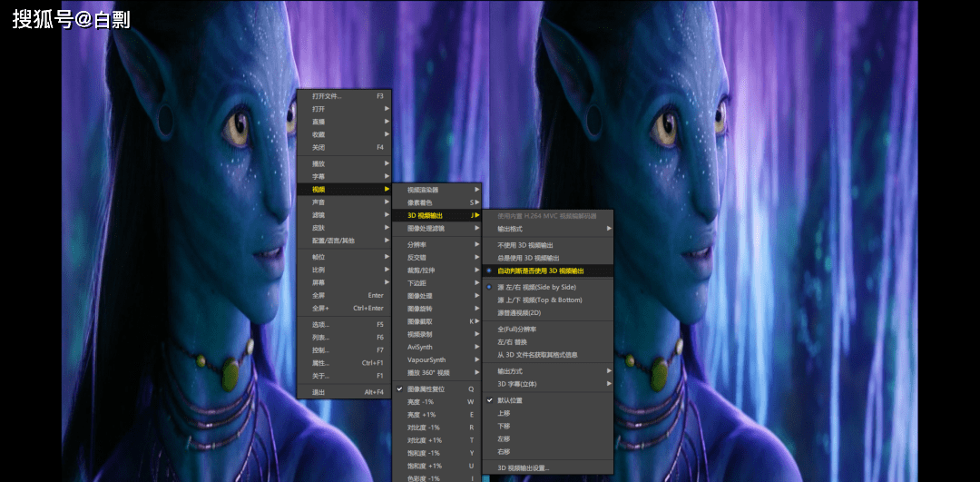This screenshot has height=482, width=980.
Task: Click 退出 to exit player
Action: (344, 392)
